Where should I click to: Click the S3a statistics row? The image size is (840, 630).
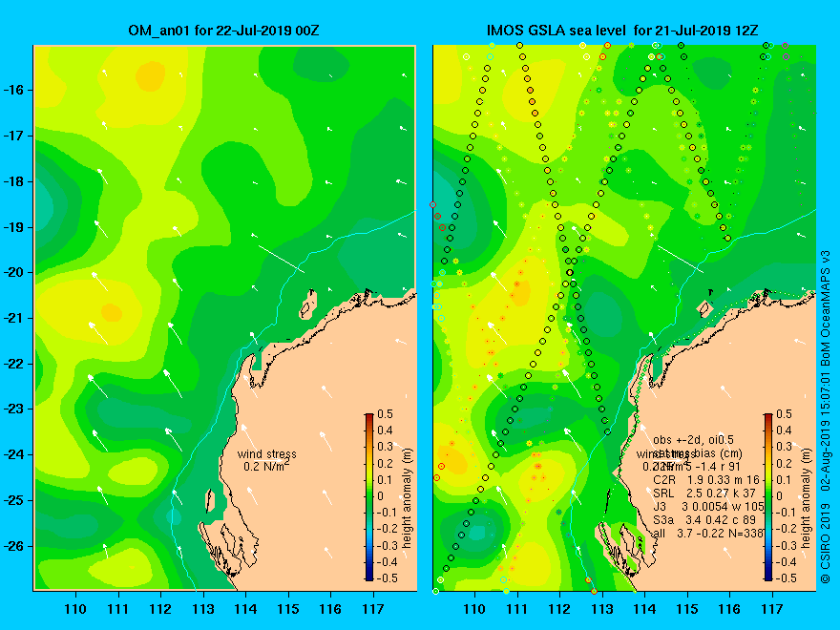(x=703, y=520)
